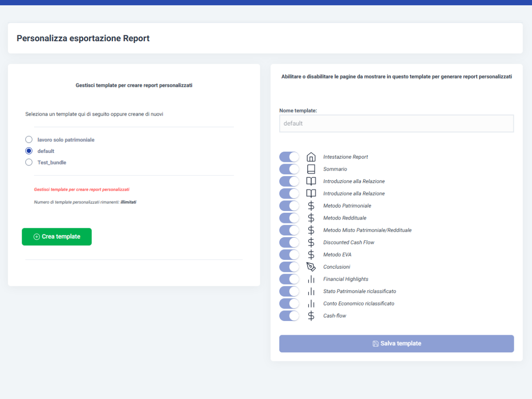Switch off Conto Economico riclassificato toggle

289,304
